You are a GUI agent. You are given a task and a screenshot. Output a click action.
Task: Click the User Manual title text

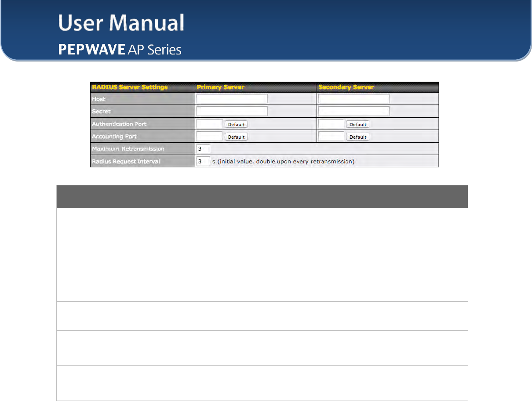coord(121,23)
